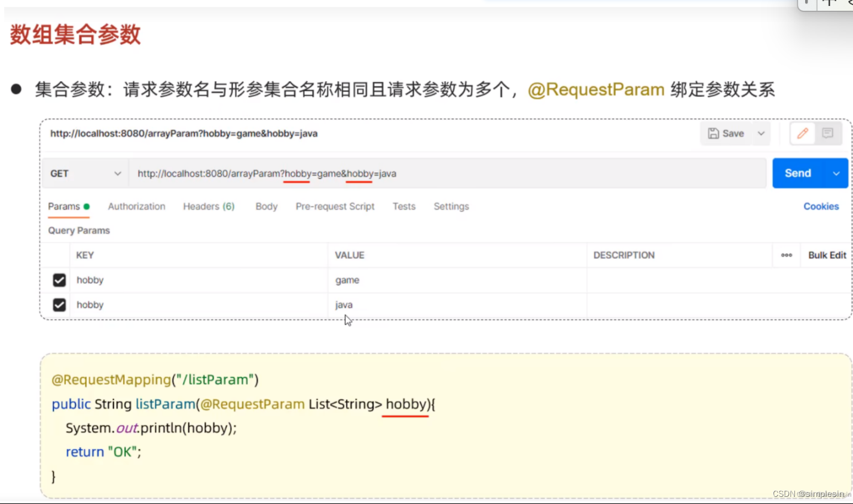Open the Headers (6) tab
The image size is (853, 504).
pyautogui.click(x=208, y=206)
